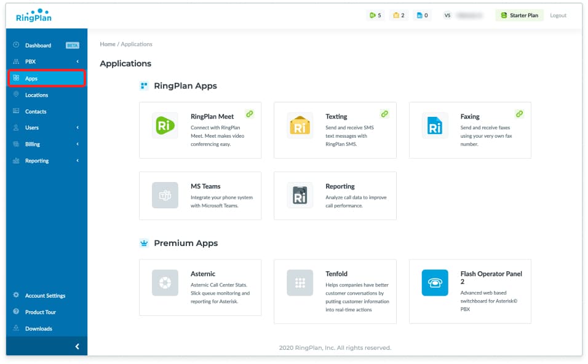This screenshot has height=364, width=588.
Task: Click the PBX sidebar icon
Action: [x=16, y=61]
